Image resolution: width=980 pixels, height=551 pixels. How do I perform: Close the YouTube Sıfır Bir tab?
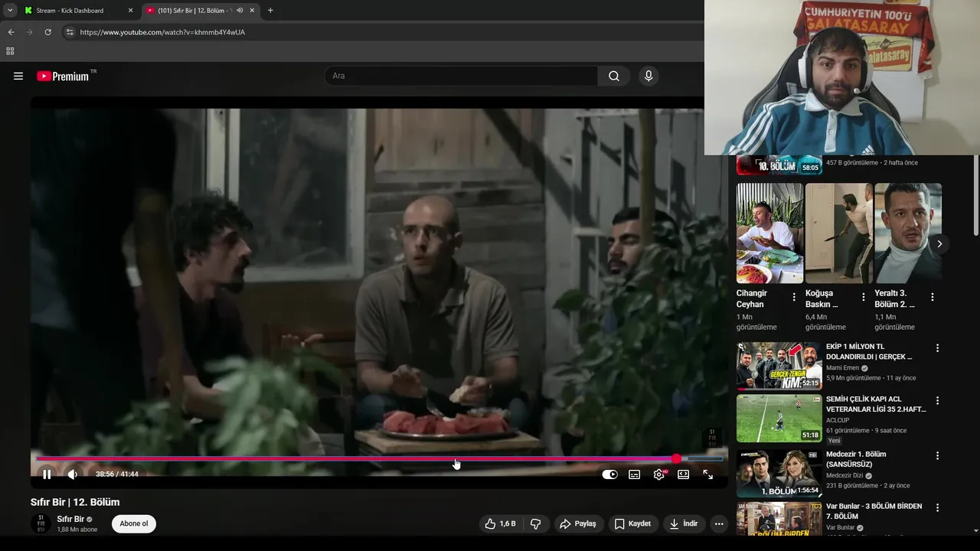252,11
